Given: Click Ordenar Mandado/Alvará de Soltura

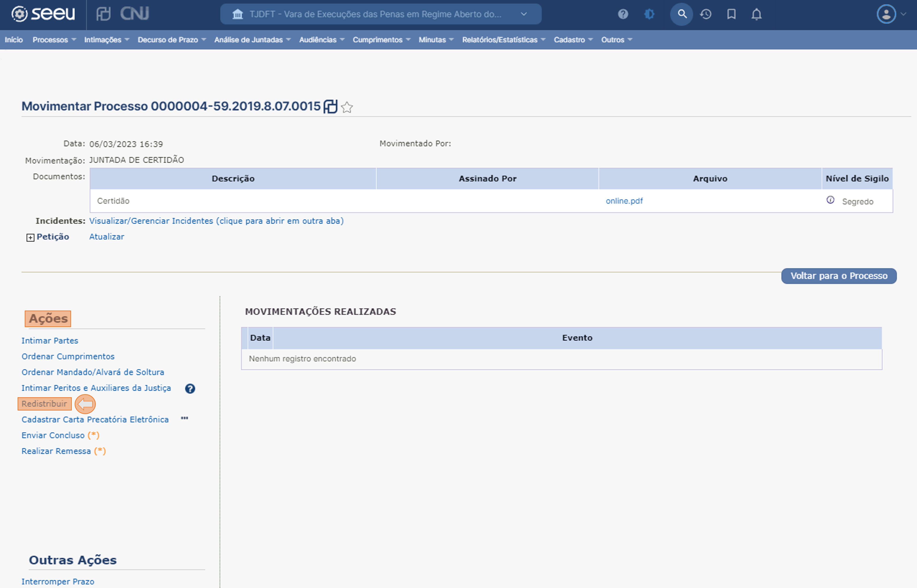Looking at the screenshot, I should pos(93,372).
